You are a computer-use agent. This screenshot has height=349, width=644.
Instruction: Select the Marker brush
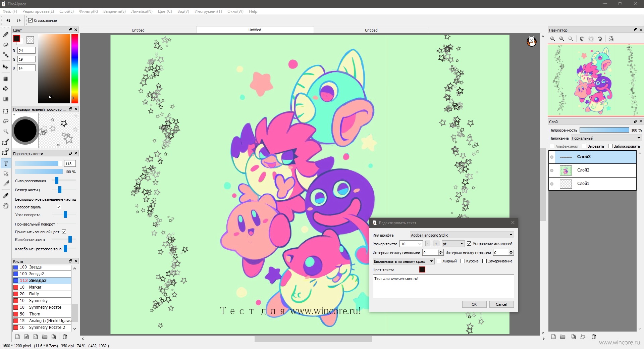[42, 287]
